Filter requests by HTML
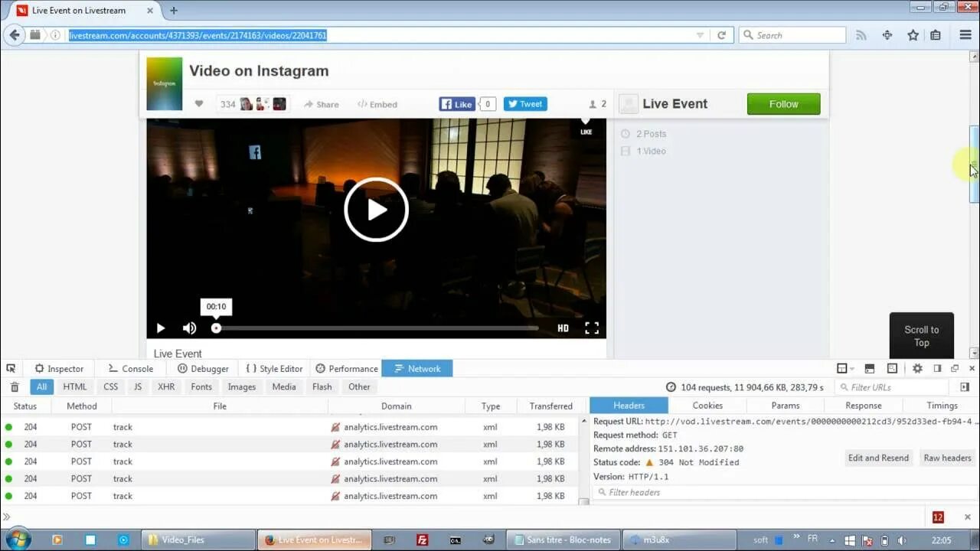The image size is (980, 551). pyautogui.click(x=75, y=387)
